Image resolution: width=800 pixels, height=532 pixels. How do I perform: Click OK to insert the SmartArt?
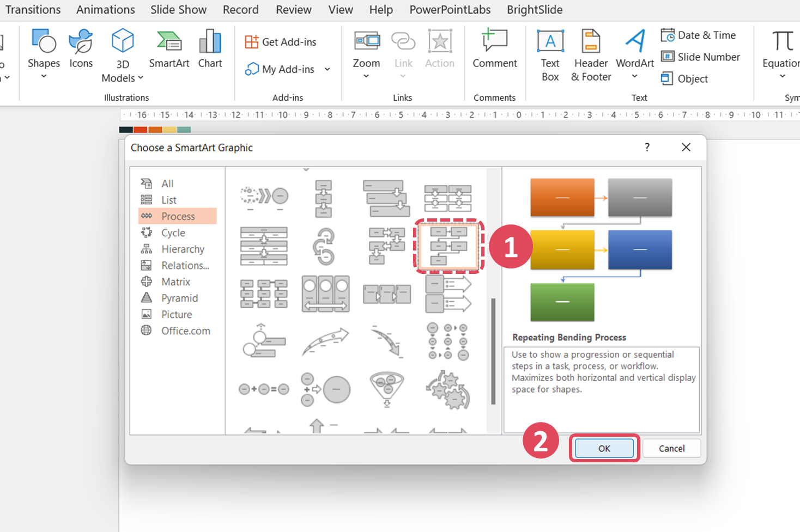point(604,448)
